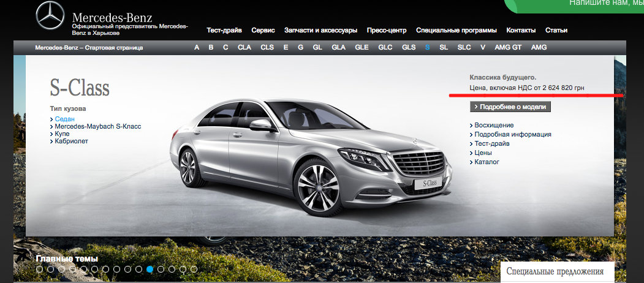Open the Каталог link
Screen dimensions: 644x283
(x=487, y=162)
